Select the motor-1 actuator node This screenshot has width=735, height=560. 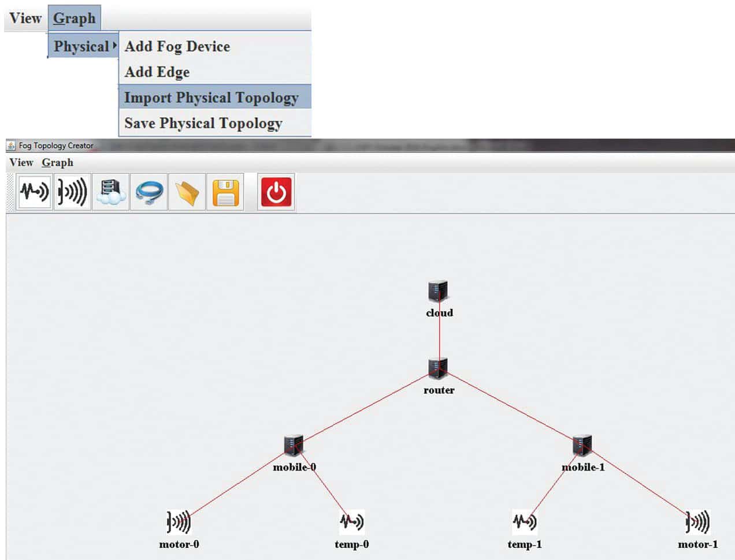pyautogui.click(x=697, y=522)
